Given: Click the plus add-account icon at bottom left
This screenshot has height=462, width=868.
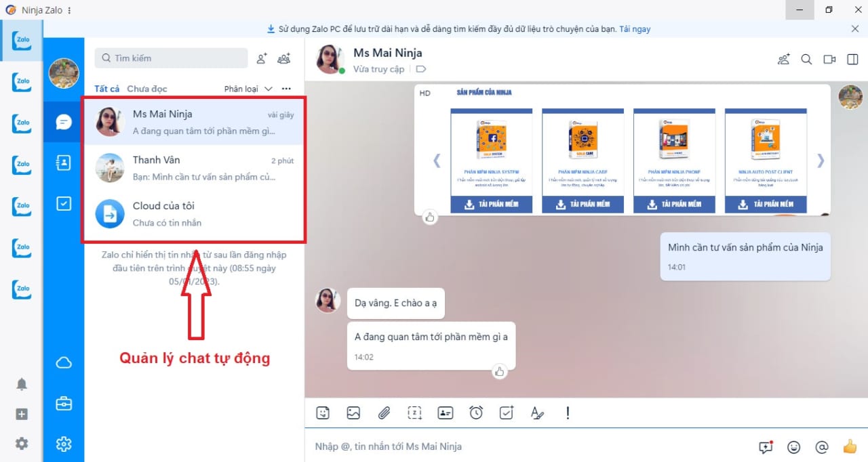Looking at the screenshot, I should point(22,414).
